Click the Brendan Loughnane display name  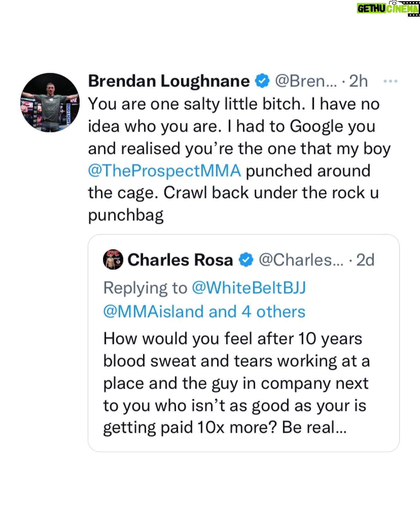169,81
